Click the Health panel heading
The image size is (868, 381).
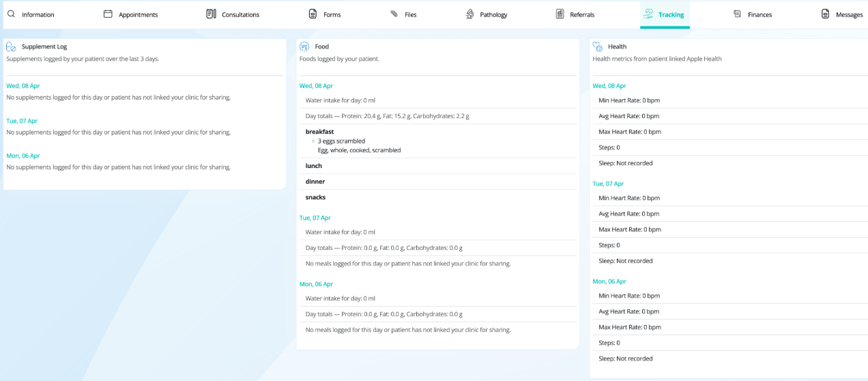coord(617,46)
